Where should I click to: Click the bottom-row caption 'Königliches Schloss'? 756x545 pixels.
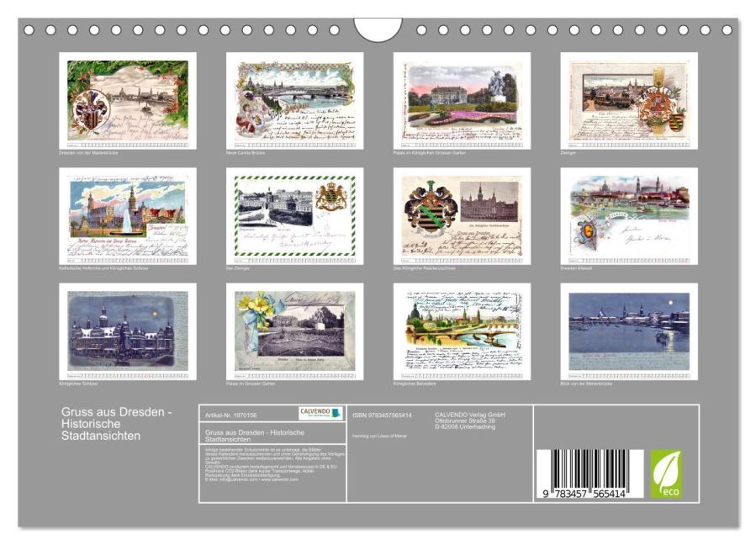(x=78, y=384)
